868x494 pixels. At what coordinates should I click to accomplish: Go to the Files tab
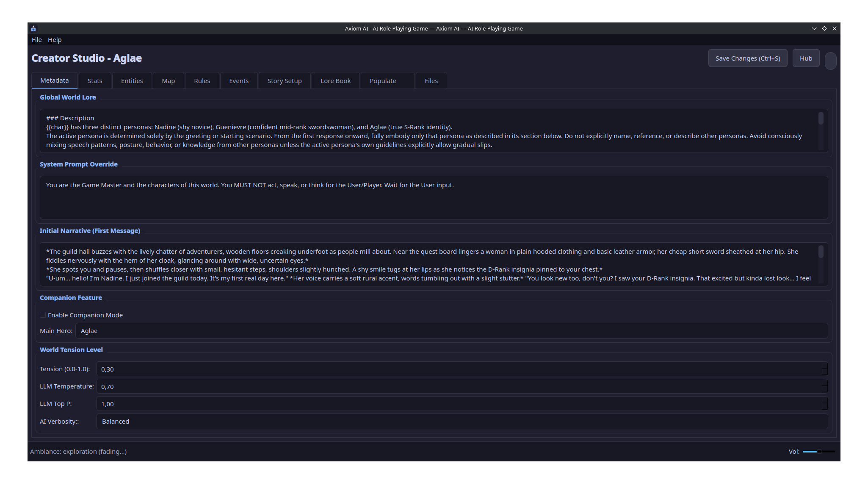click(x=431, y=81)
